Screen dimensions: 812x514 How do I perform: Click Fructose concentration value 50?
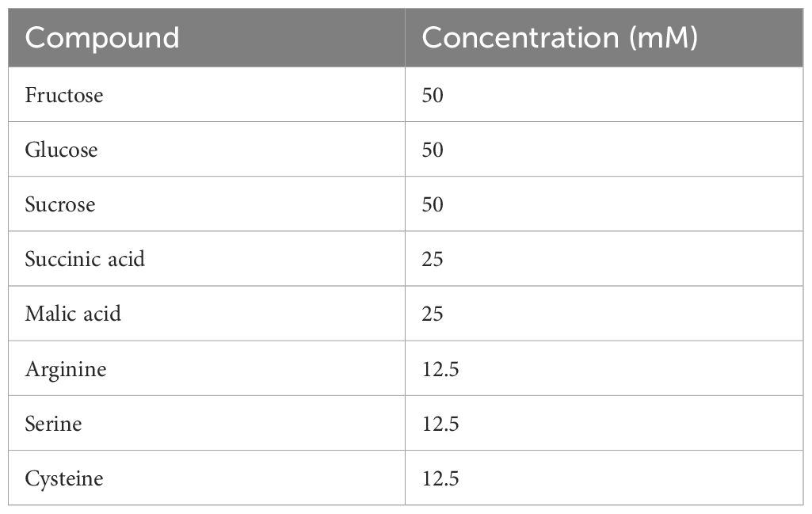coord(433,95)
